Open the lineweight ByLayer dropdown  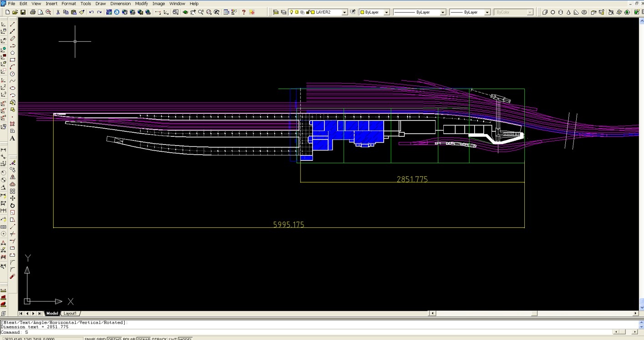pyautogui.click(x=487, y=12)
